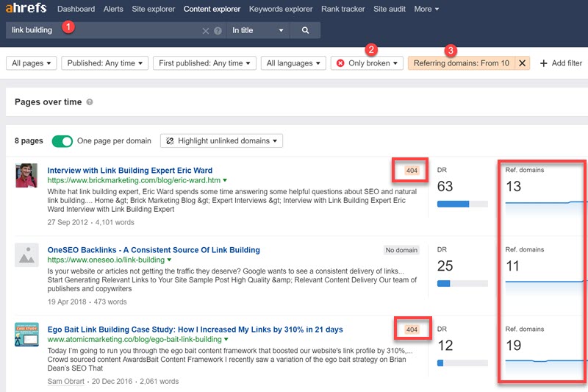This screenshot has height=392, width=588.
Task: Click the plus icon of Add filter
Action: click(x=543, y=63)
